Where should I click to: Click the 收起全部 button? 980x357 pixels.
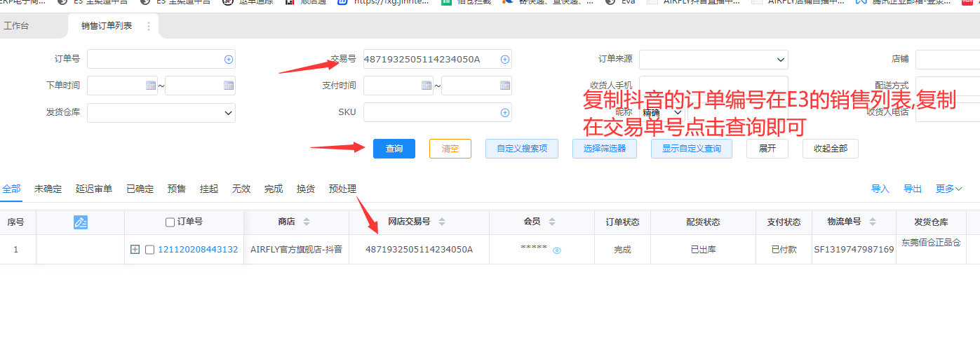tap(831, 149)
